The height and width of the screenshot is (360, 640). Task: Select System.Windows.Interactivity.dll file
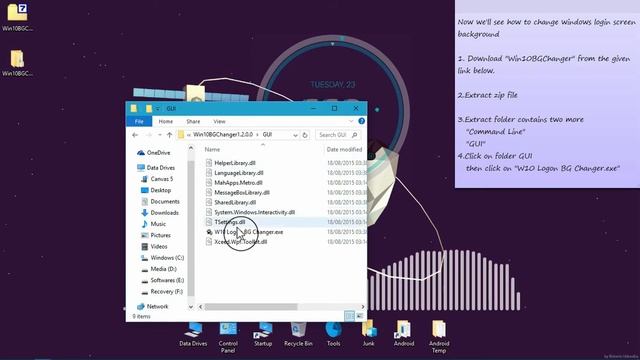254,212
